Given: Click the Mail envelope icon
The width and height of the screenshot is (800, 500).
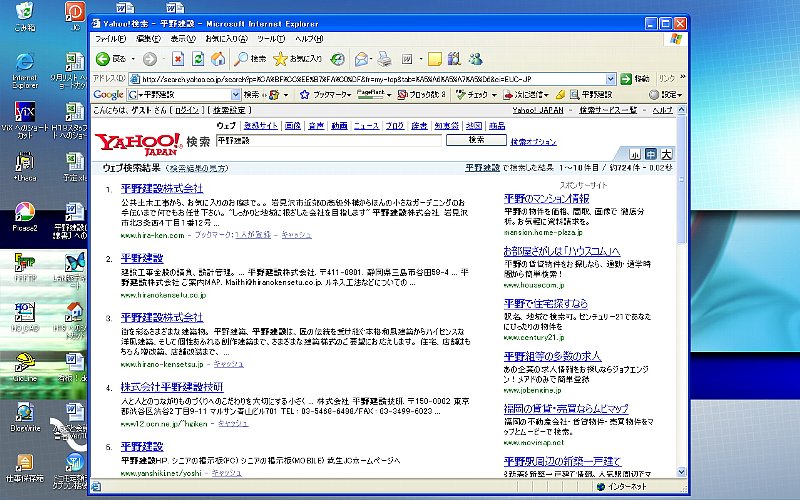Looking at the screenshot, I should (x=361, y=59).
